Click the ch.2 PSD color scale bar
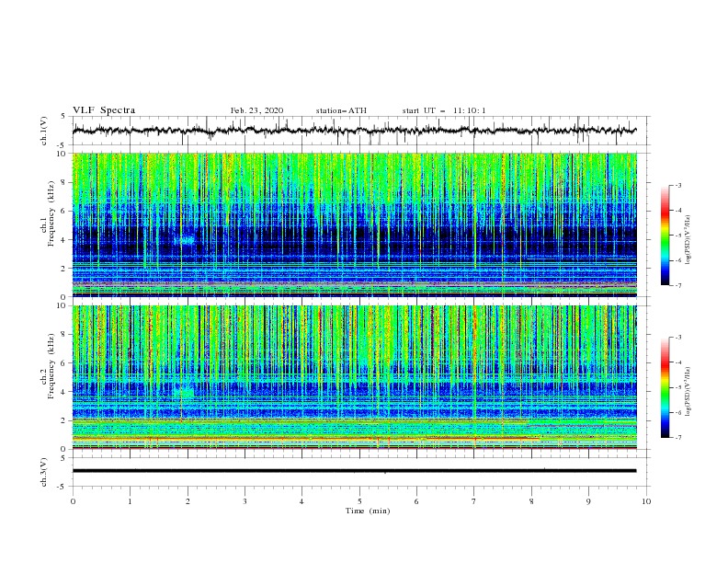The width and height of the screenshot is (728, 563). pos(665,387)
